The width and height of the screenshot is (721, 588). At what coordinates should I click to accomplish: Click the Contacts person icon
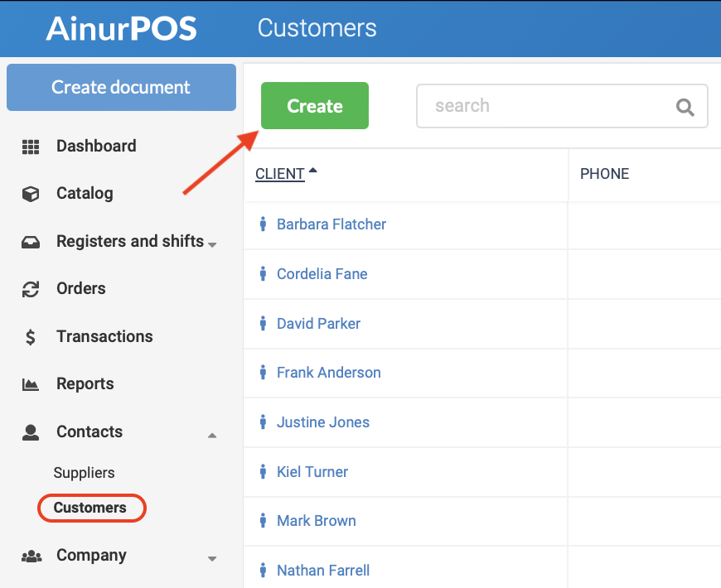point(31,433)
